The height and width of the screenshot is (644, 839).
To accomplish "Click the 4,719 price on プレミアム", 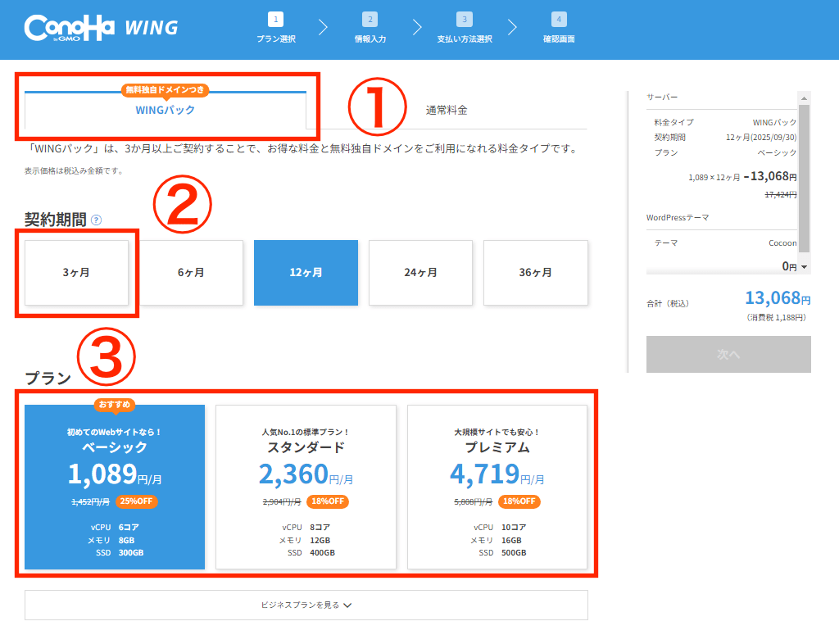I will coord(485,474).
